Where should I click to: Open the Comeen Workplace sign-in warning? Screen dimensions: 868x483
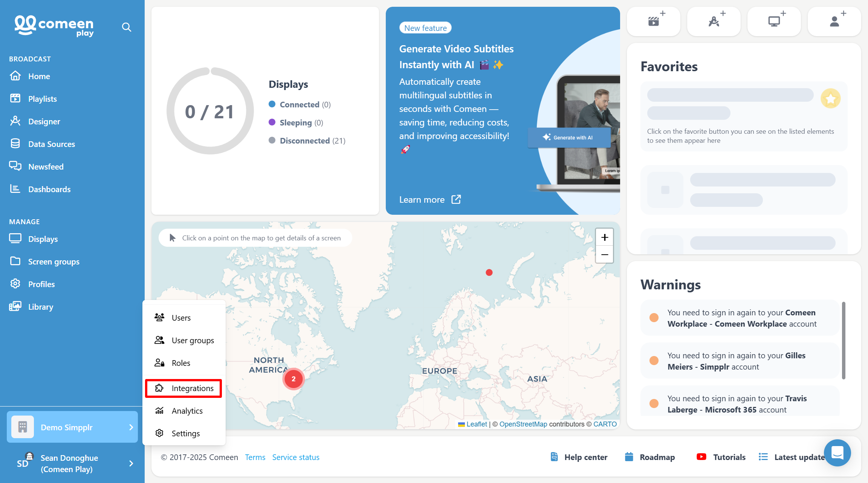740,318
